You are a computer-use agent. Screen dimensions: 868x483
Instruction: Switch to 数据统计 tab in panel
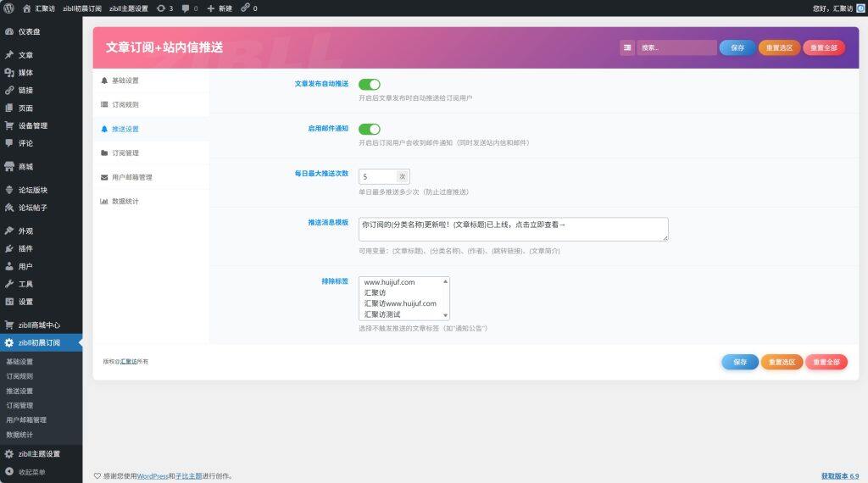click(151, 202)
